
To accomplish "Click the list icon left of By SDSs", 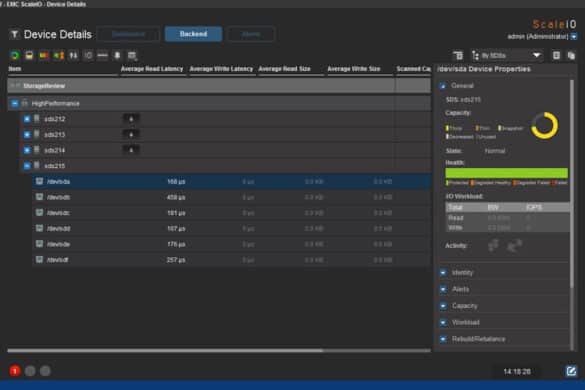I will tap(458, 56).
